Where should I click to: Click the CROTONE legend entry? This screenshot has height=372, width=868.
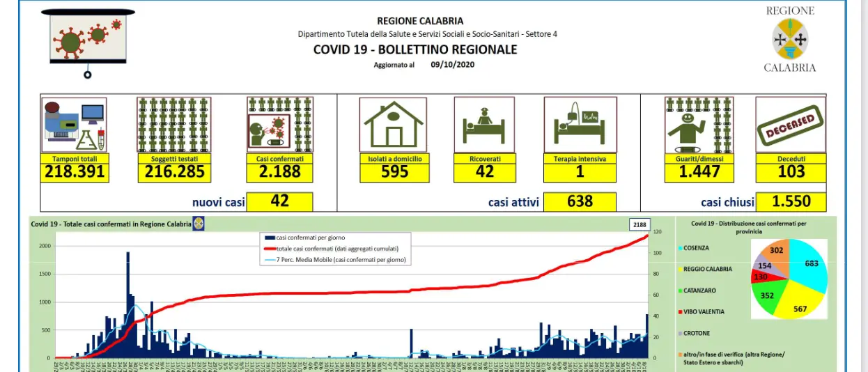(695, 333)
